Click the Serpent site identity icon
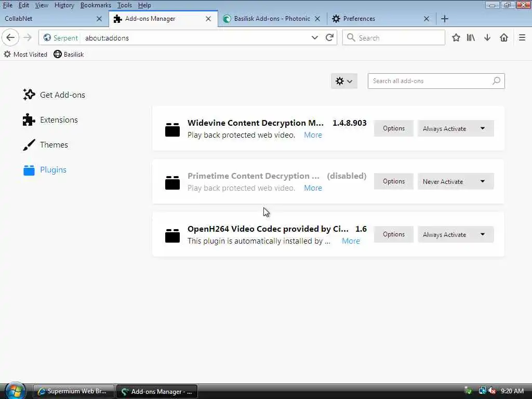532x399 pixels. [x=47, y=37]
